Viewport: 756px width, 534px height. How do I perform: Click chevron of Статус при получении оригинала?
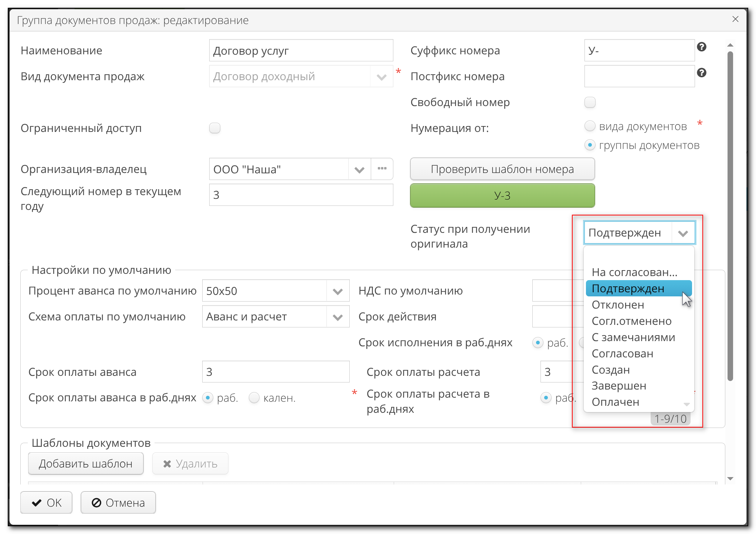[683, 232]
